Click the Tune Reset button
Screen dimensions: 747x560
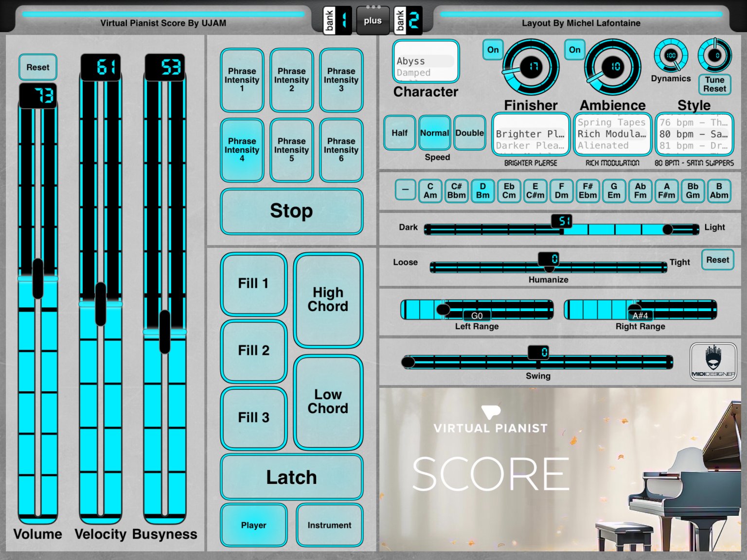click(715, 85)
